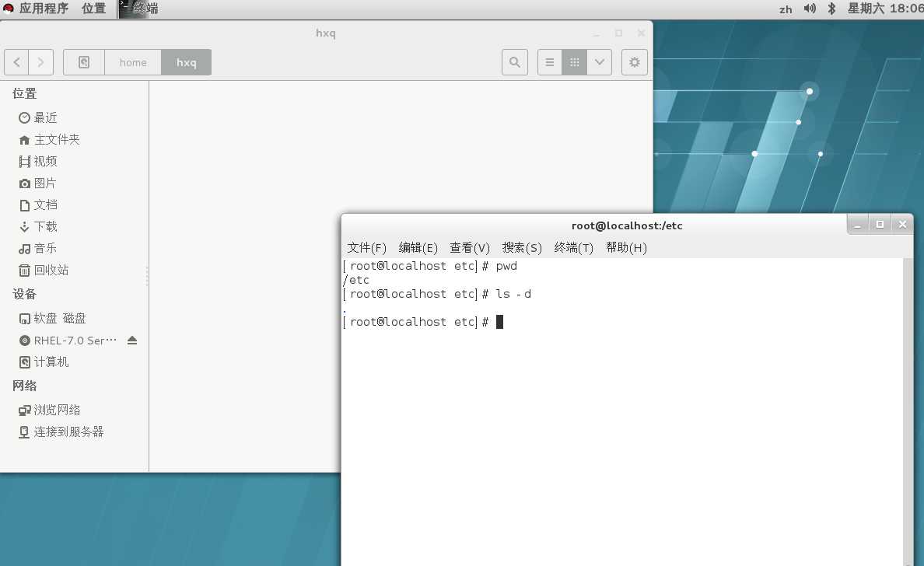Select the home path segment

(x=132, y=62)
